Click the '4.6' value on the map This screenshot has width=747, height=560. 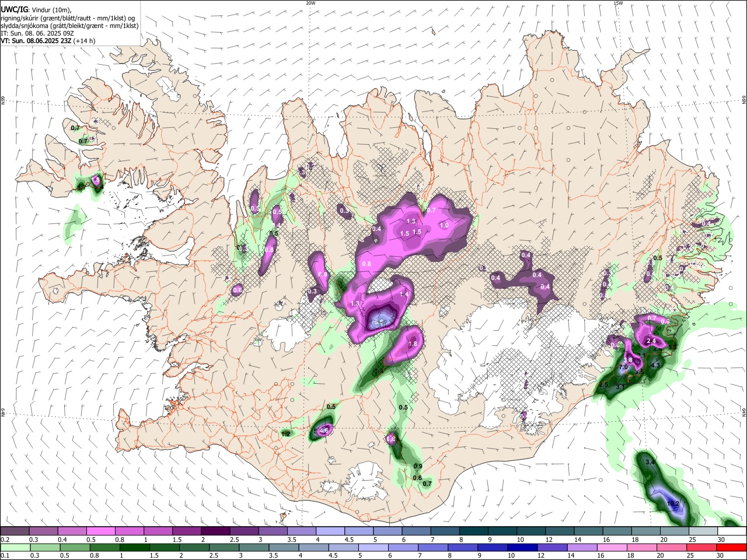pyautogui.click(x=325, y=430)
